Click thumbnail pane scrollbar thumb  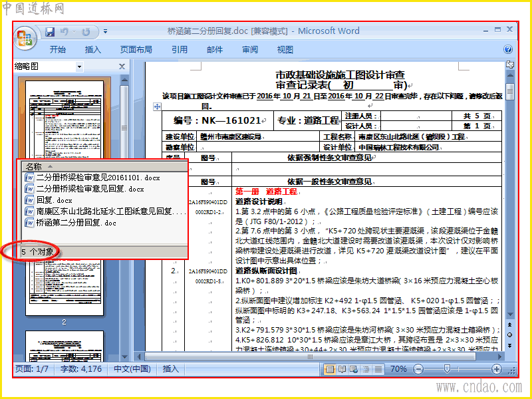pos(124,128)
